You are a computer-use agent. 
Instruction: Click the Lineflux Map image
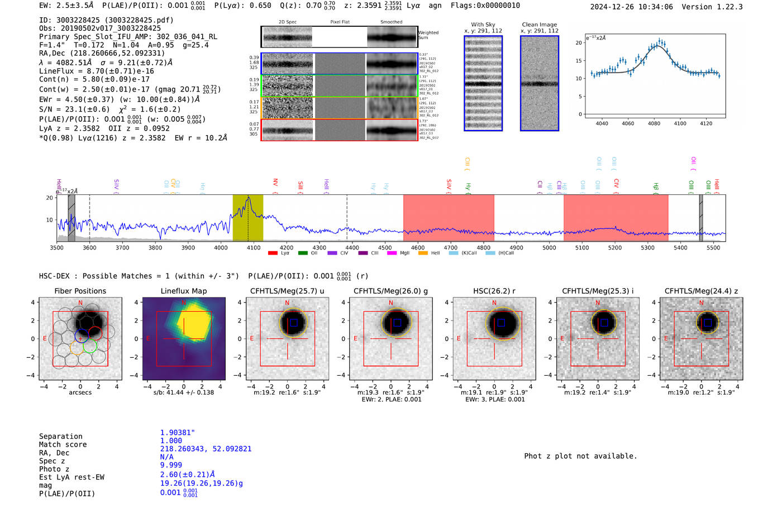tap(184, 339)
